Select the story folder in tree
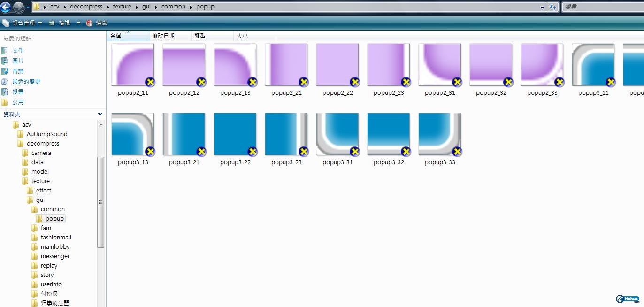 [47, 275]
